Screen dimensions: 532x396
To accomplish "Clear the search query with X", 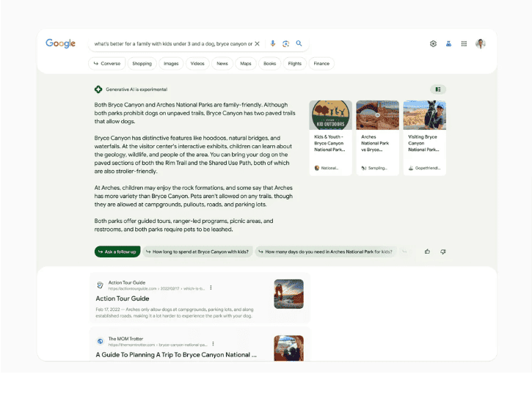I will (x=257, y=44).
